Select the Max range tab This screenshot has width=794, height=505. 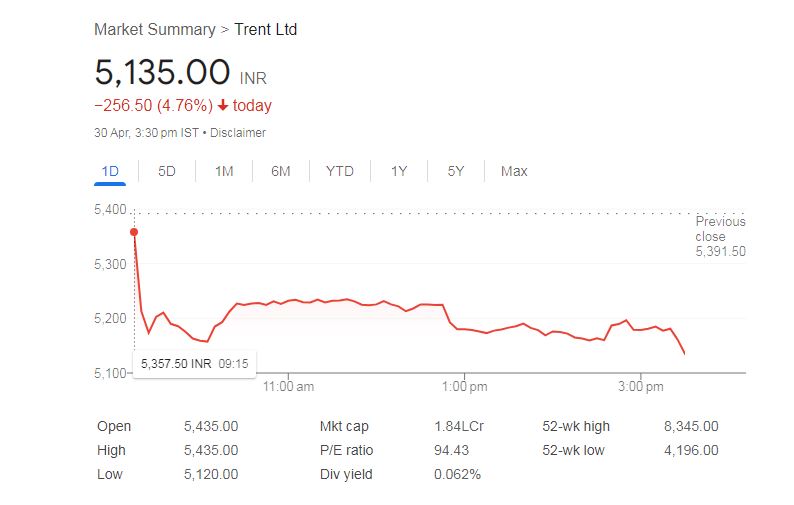tap(514, 171)
